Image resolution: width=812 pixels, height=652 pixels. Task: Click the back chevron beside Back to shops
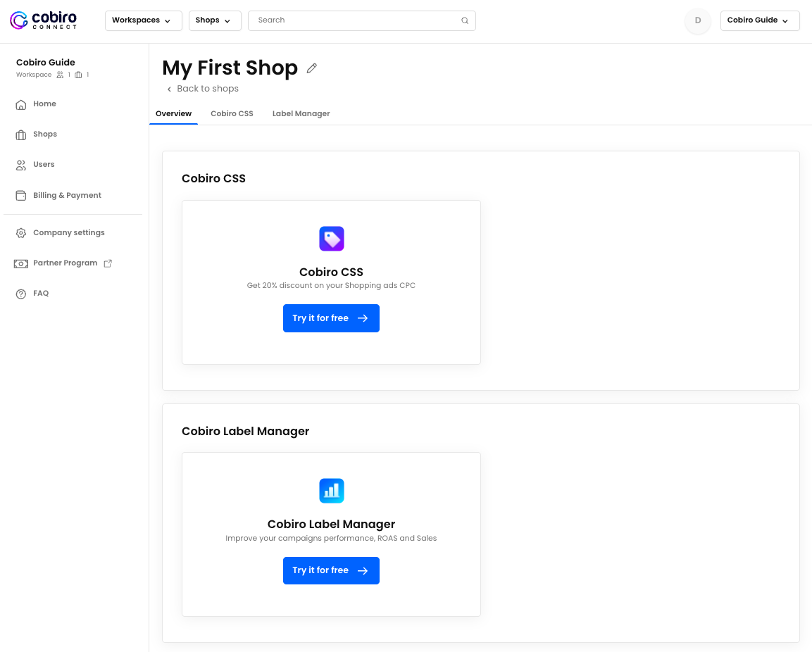click(x=169, y=89)
